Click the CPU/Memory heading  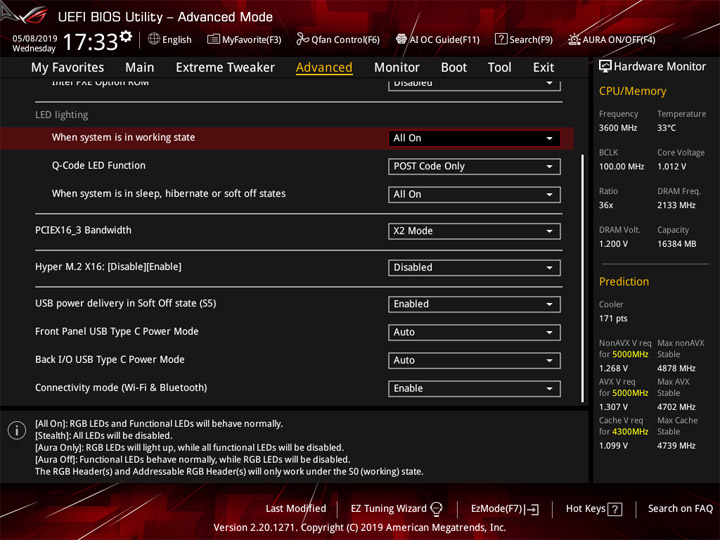(632, 91)
